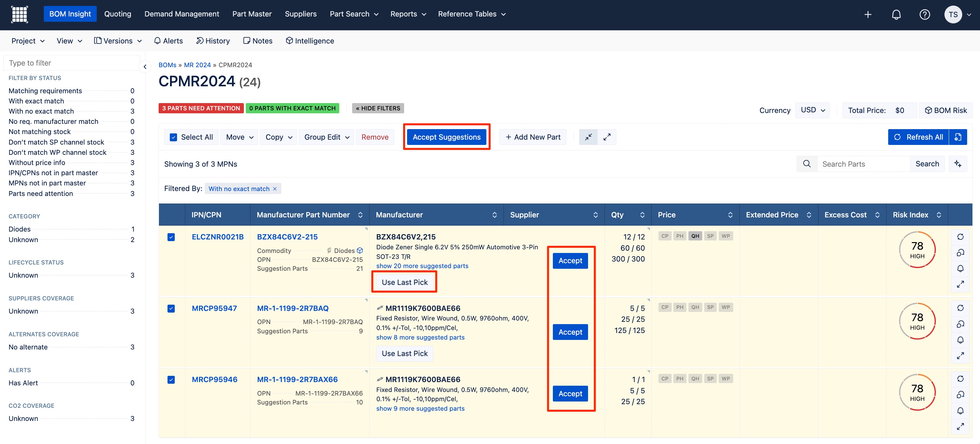Open the app grid logo icon
This screenshot has width=980, height=444.
point(19,14)
